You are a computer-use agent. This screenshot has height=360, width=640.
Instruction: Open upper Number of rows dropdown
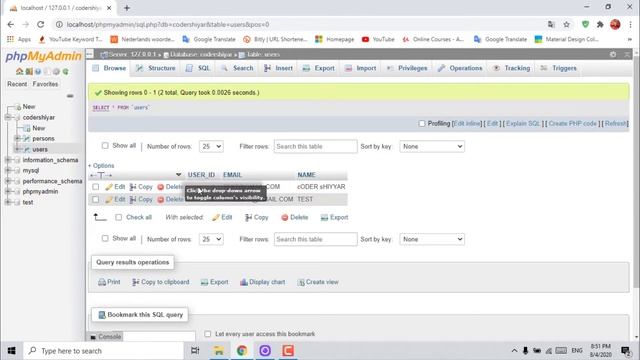click(x=211, y=147)
